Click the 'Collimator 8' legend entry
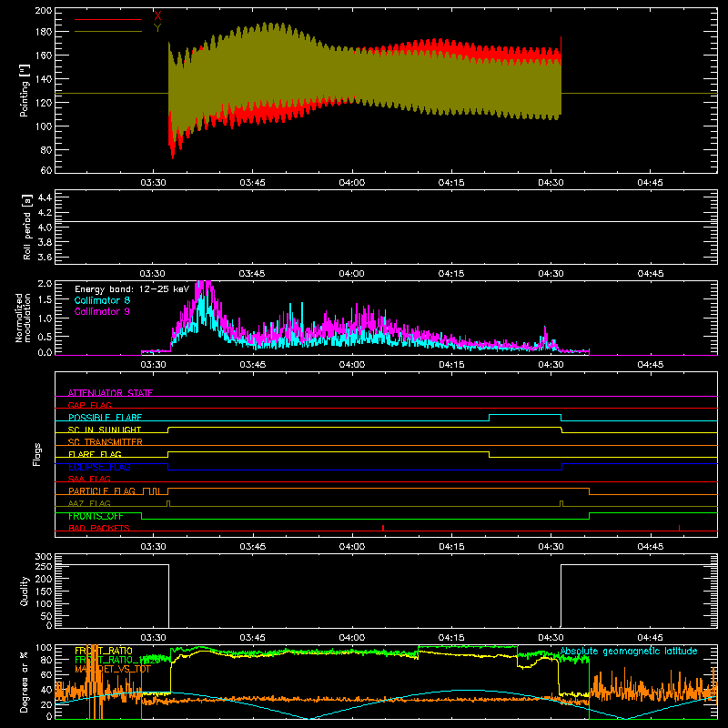 [102, 300]
